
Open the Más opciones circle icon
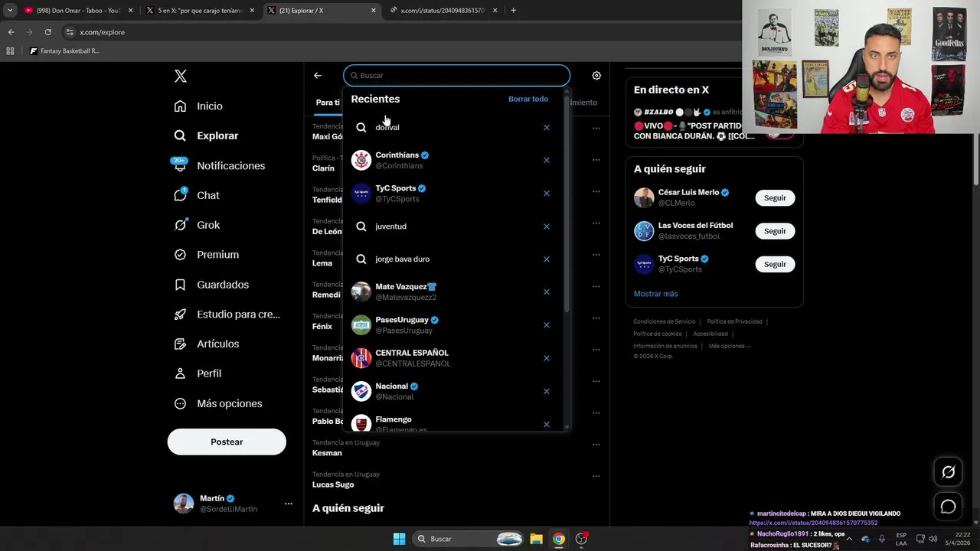coord(180,403)
